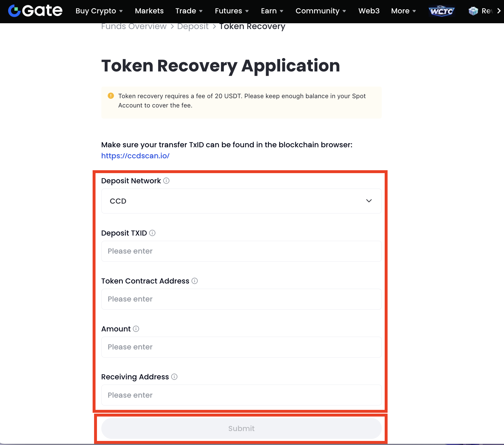
Task: Expand the Earn dropdown menu
Action: coord(272,11)
